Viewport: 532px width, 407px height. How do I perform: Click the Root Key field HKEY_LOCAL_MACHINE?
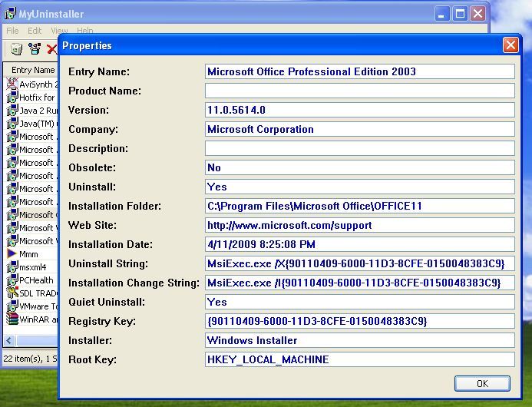[359, 359]
